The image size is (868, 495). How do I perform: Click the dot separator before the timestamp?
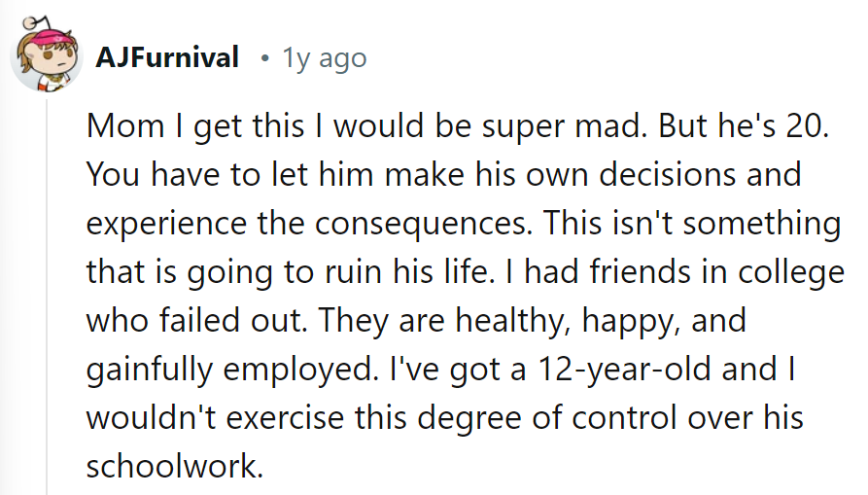[262, 58]
